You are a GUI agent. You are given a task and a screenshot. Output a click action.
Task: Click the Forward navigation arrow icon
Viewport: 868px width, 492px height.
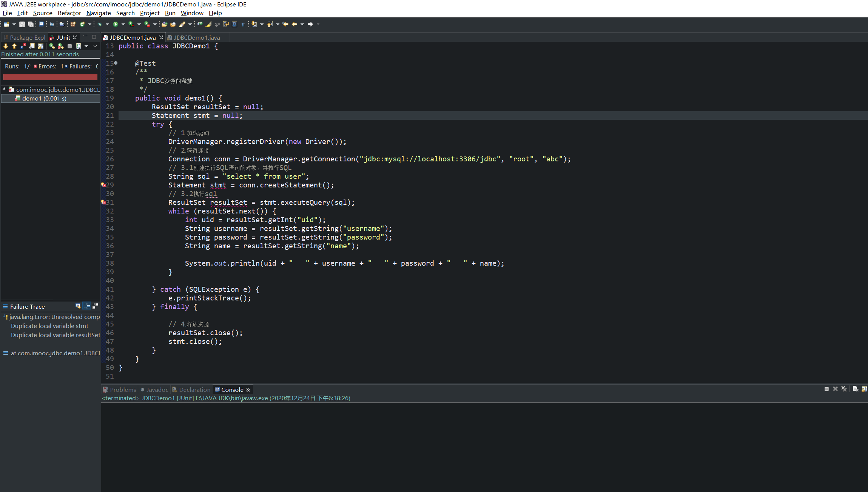(310, 24)
